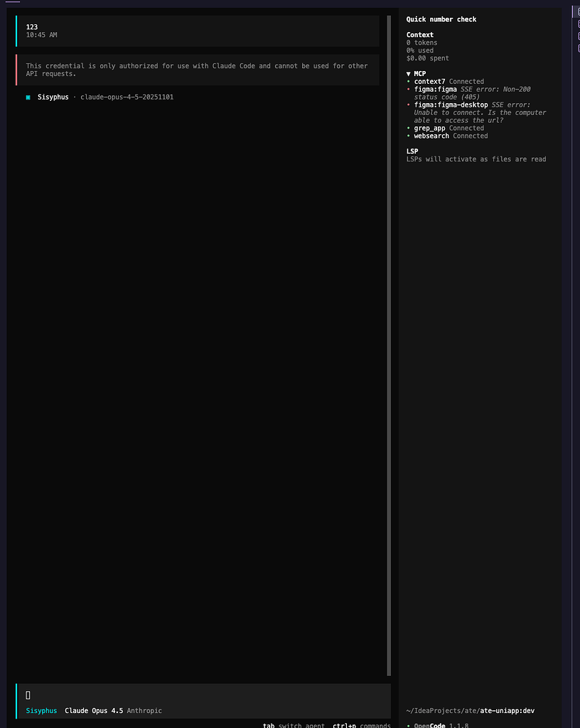Select Claude Opus 4.5 model label

click(x=94, y=711)
